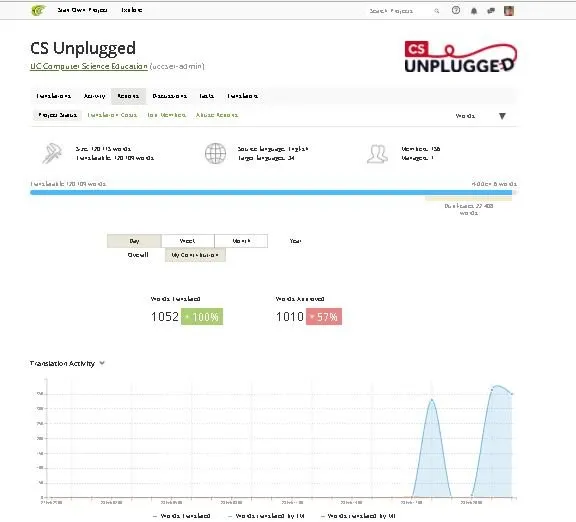This screenshot has height=522, width=576.
Task: Open the messages chat-bubble icon
Action: coord(491,11)
